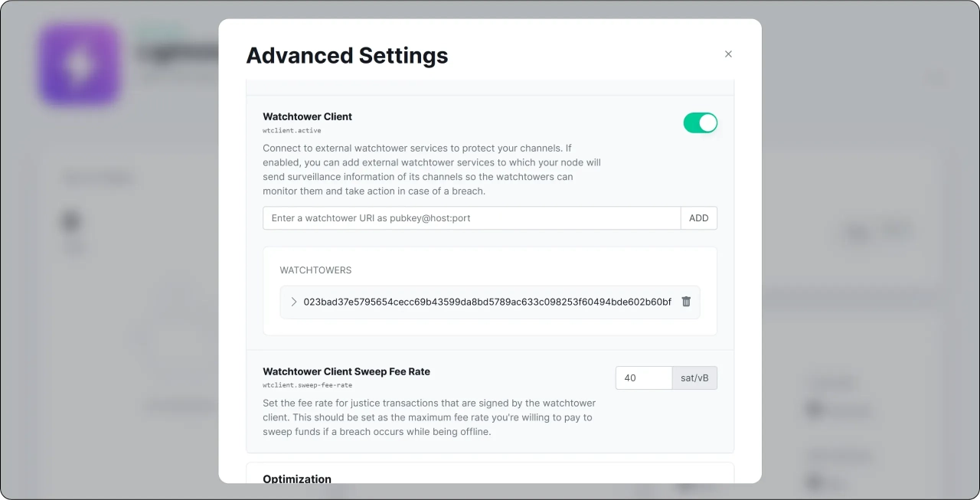
Task: Close the Advanced Settings dialog
Action: click(x=728, y=54)
